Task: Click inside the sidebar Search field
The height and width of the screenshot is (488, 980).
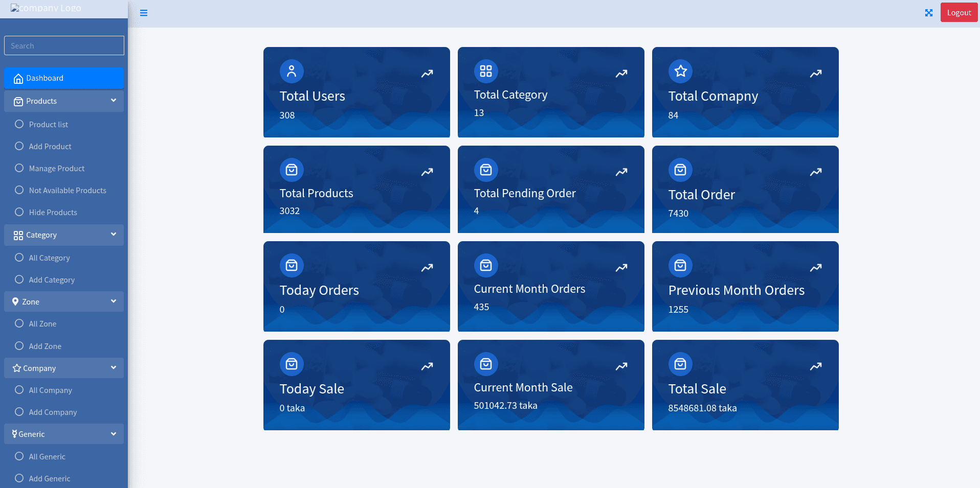Action: (x=64, y=45)
